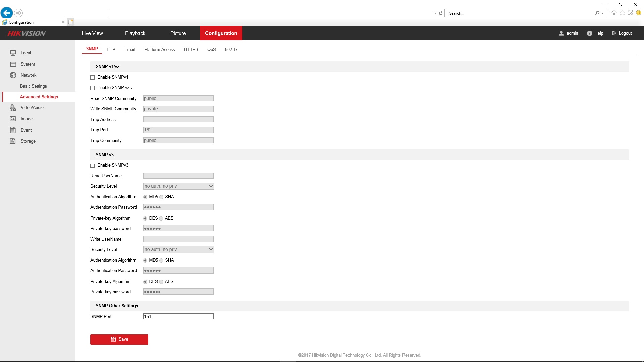Tick the Enable SNMP v2c checkbox
The width and height of the screenshot is (644, 362).
point(93,88)
